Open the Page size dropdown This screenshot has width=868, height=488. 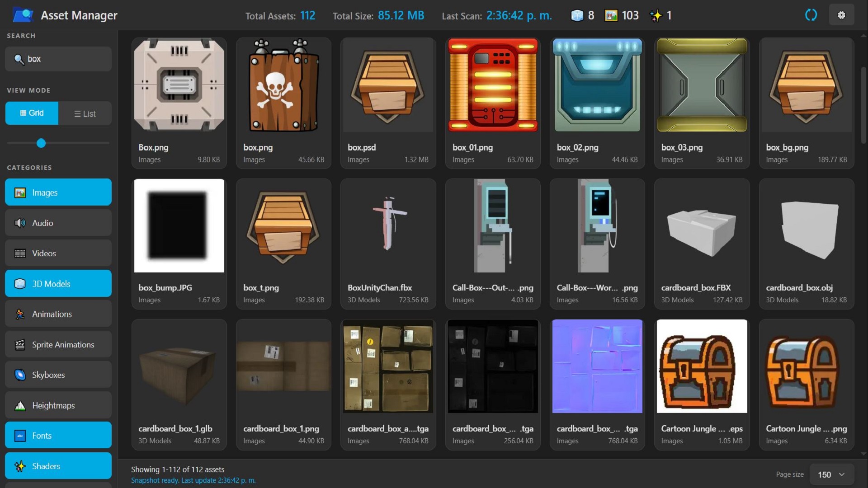point(831,474)
